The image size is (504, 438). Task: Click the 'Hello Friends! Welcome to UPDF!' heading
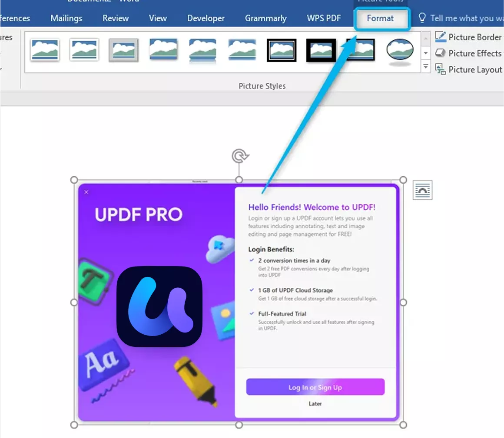[x=312, y=207]
